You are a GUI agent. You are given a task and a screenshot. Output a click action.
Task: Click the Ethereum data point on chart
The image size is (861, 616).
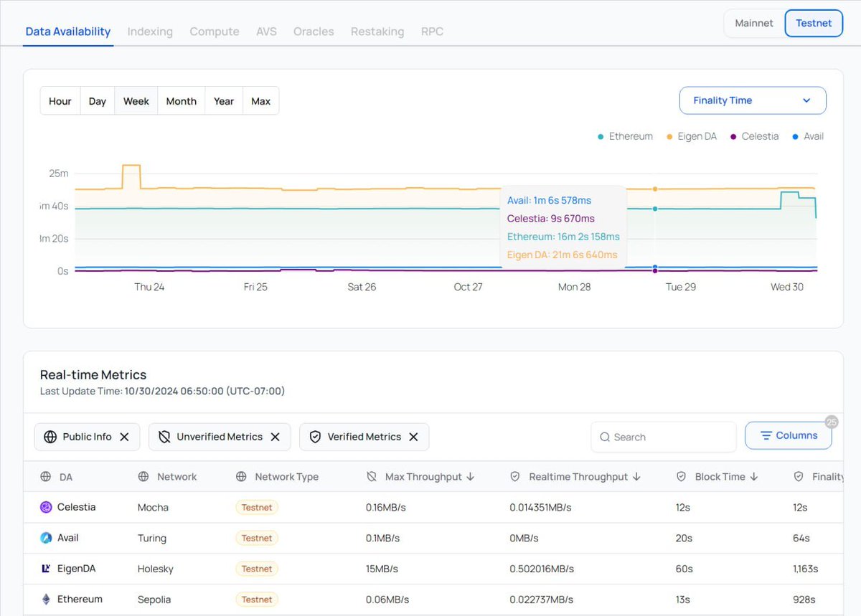coord(655,209)
